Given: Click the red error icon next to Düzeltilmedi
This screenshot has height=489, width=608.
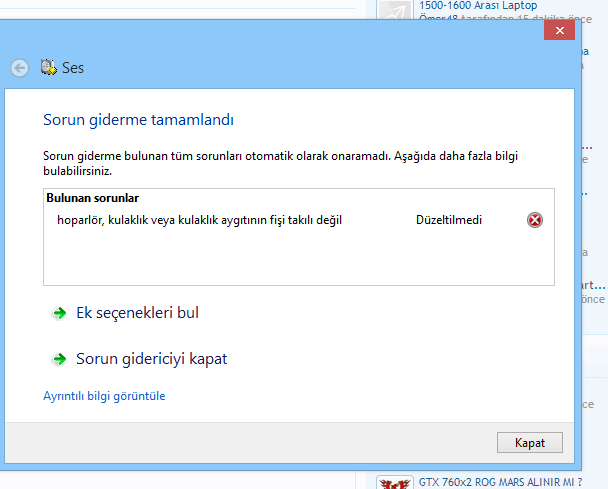Looking at the screenshot, I should click(x=535, y=220).
